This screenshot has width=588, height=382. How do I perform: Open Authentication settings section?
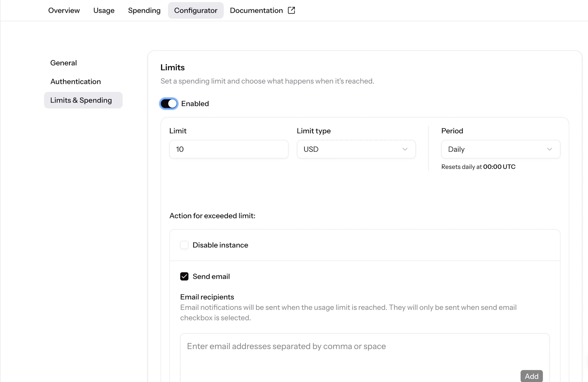75,81
